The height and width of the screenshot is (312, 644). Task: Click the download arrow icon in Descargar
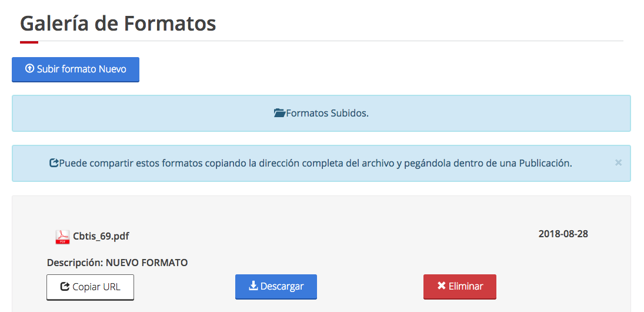click(x=253, y=286)
